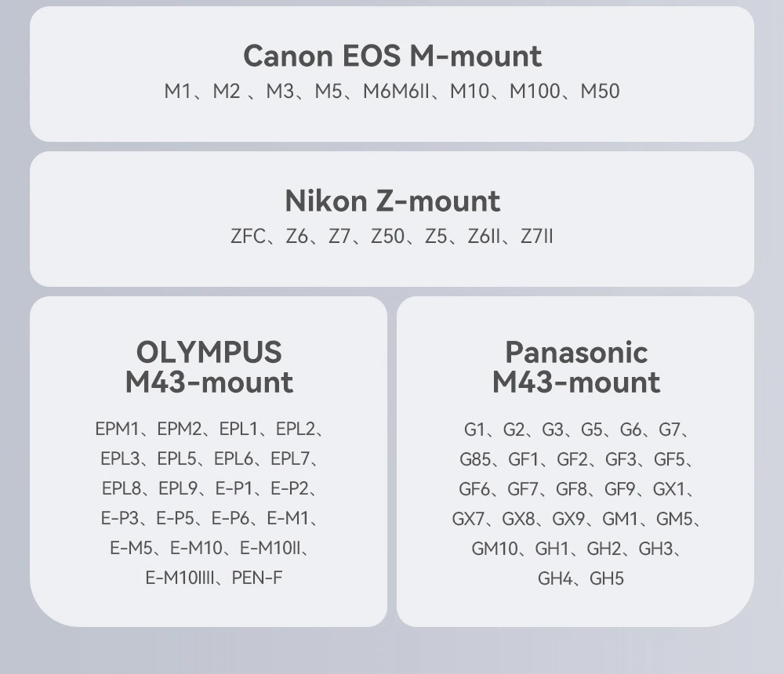This screenshot has width=784, height=674.
Task: Select EPL9 Olympus model
Action: point(178,489)
